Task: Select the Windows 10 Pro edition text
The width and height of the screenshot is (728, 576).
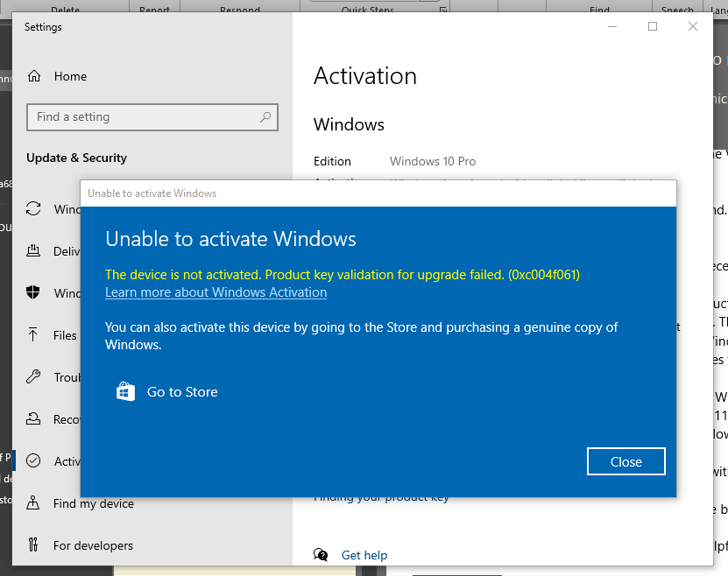Action: click(433, 161)
